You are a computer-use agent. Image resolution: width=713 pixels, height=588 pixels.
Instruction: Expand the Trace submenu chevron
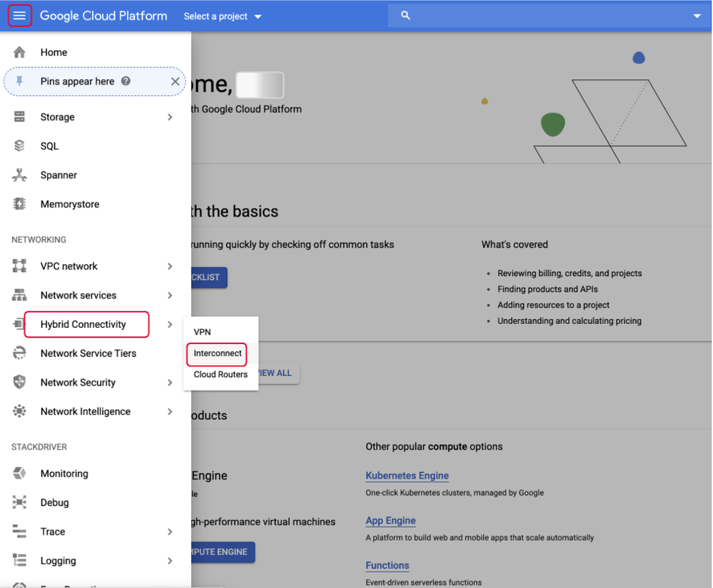[169, 532]
